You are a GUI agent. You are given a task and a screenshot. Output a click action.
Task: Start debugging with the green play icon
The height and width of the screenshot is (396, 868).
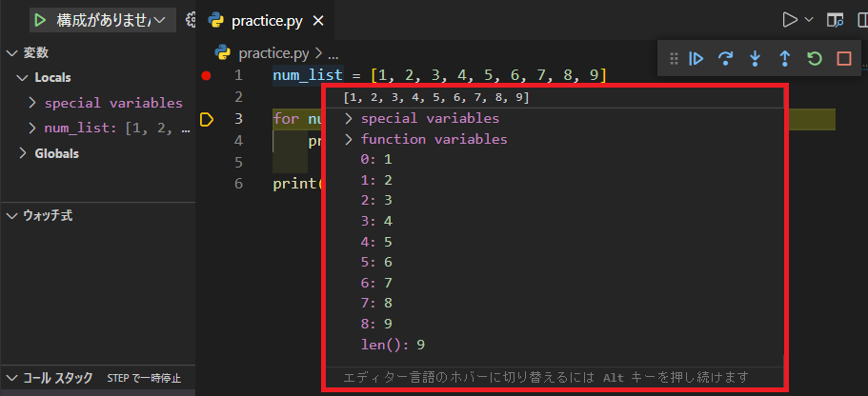(x=39, y=20)
